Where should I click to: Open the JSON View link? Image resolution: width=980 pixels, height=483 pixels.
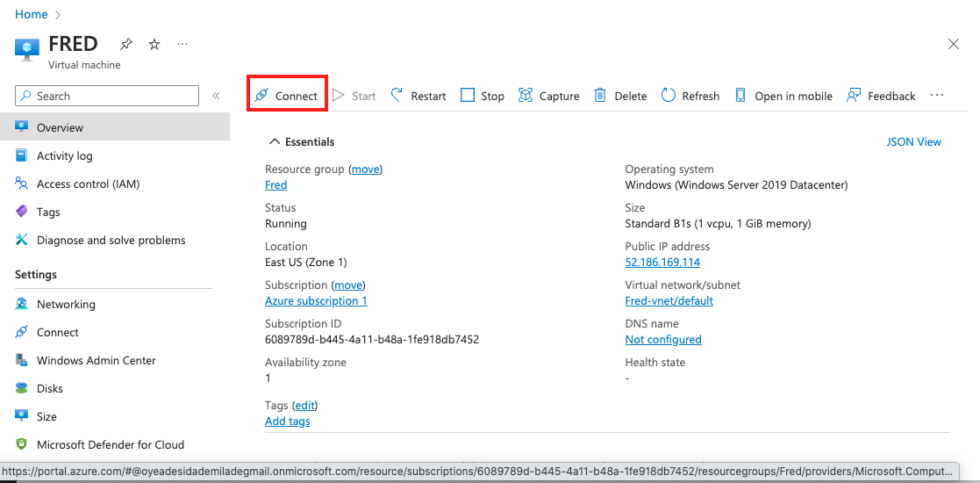click(x=913, y=141)
